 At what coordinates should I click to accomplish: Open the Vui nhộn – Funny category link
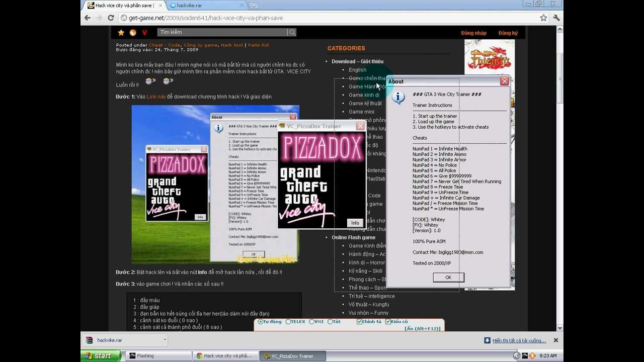click(368, 313)
